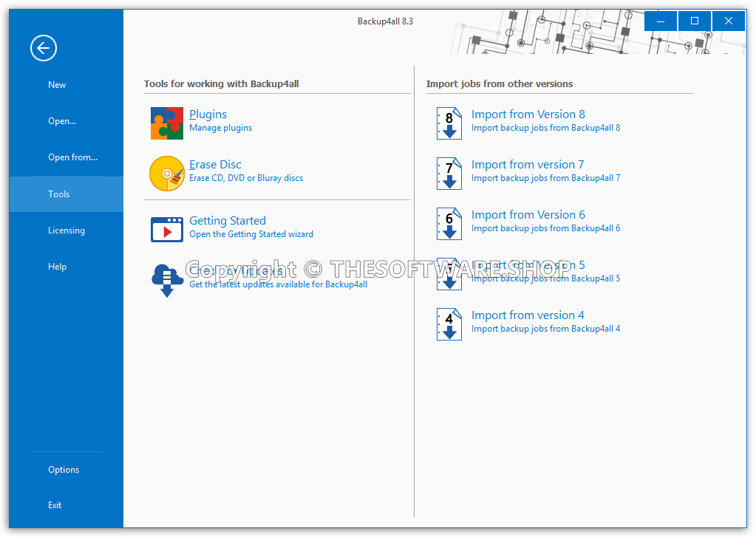Screen dimensions: 756x537
Task: Click Open the Getting Started wizard text
Action: (x=251, y=234)
